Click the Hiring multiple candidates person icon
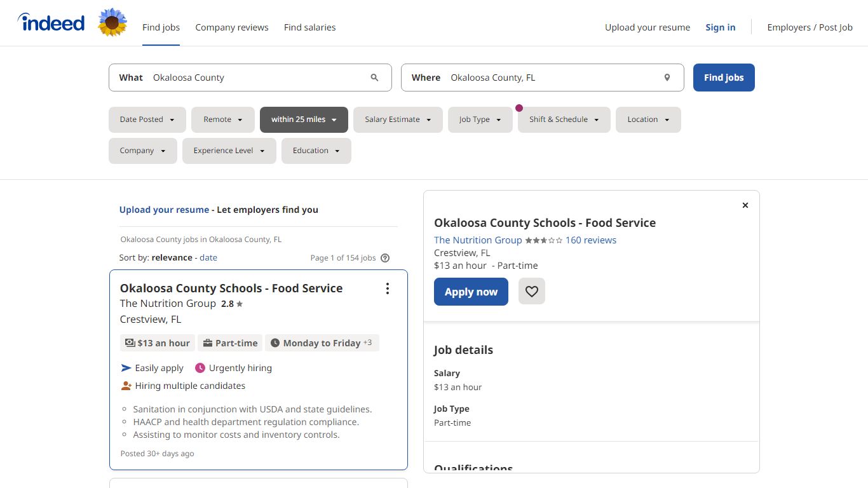The image size is (868, 488). click(x=126, y=386)
